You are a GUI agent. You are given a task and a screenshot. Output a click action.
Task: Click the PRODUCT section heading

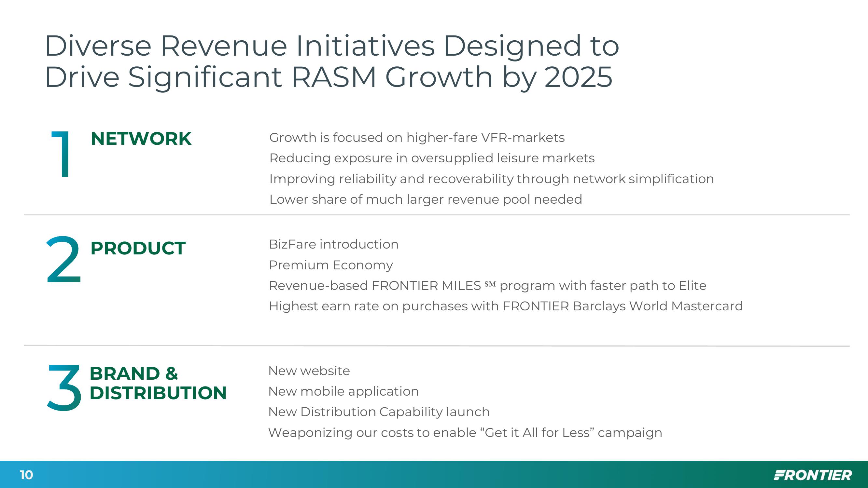[138, 248]
